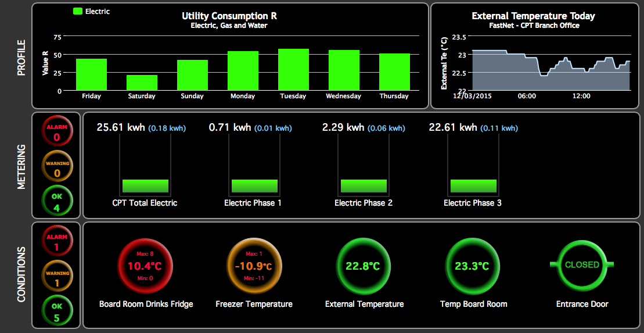Open the Freezer Temperature gauge
The width and height of the screenshot is (644, 333).
254,266
